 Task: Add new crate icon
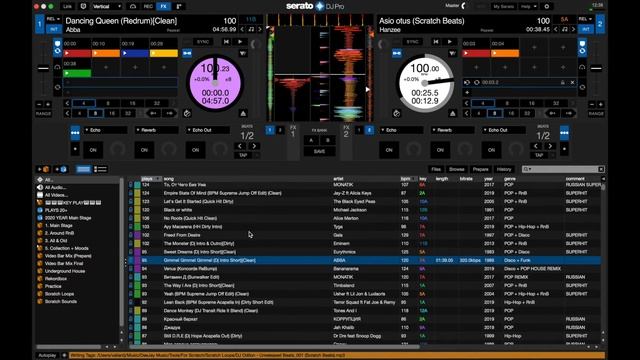click(x=43, y=169)
